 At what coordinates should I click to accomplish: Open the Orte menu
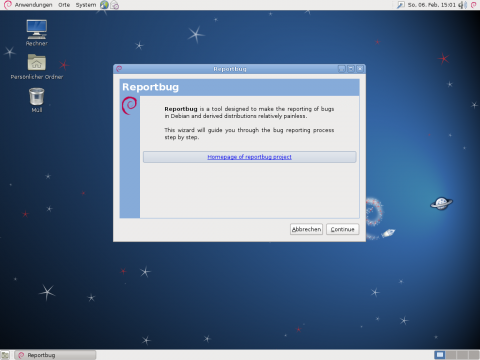pyautogui.click(x=64, y=5)
